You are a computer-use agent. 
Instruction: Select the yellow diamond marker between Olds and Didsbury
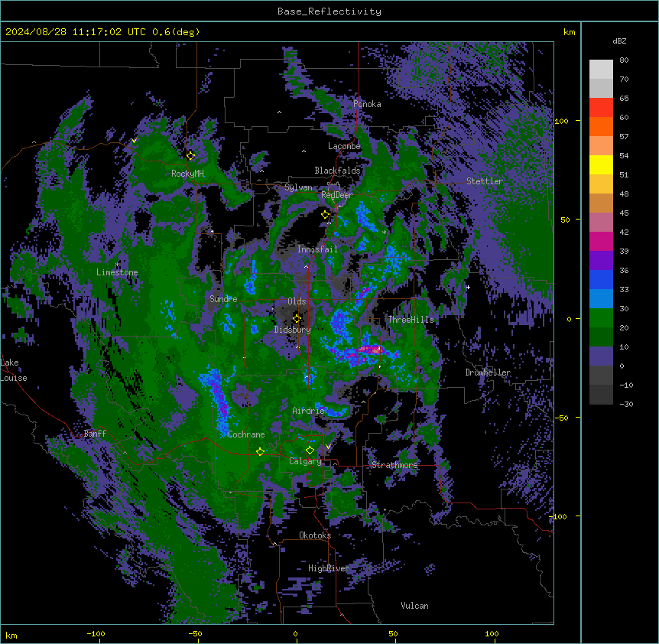pos(297,319)
